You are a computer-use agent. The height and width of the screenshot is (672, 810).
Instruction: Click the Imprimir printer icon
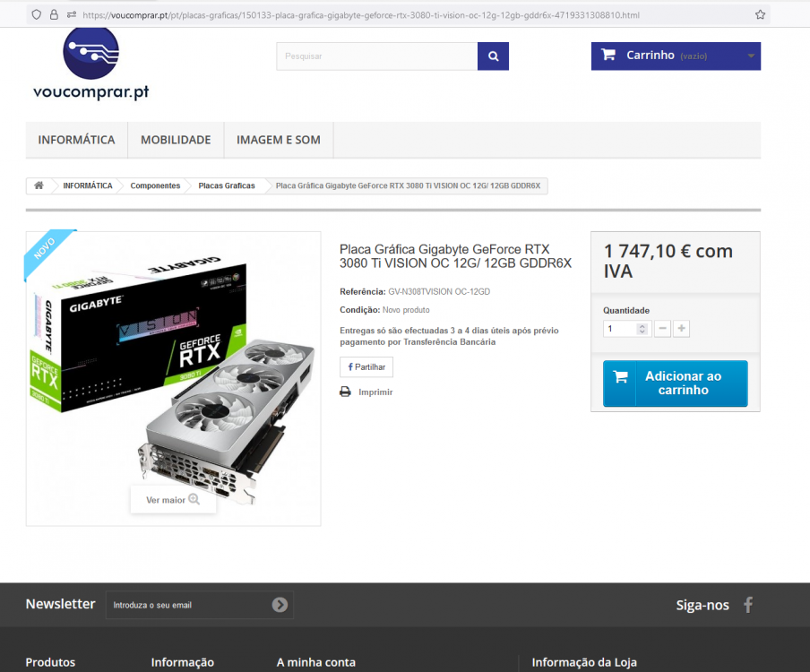(344, 392)
